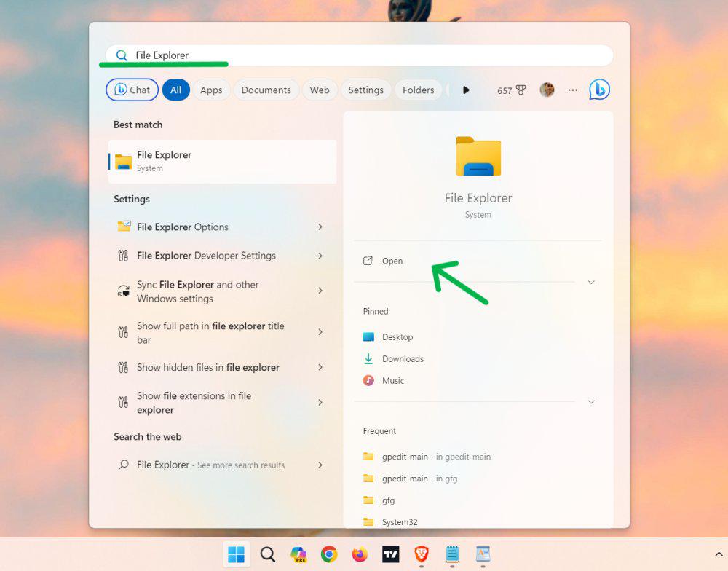Select the Apps filter tab
728x571 pixels.
pos(211,90)
